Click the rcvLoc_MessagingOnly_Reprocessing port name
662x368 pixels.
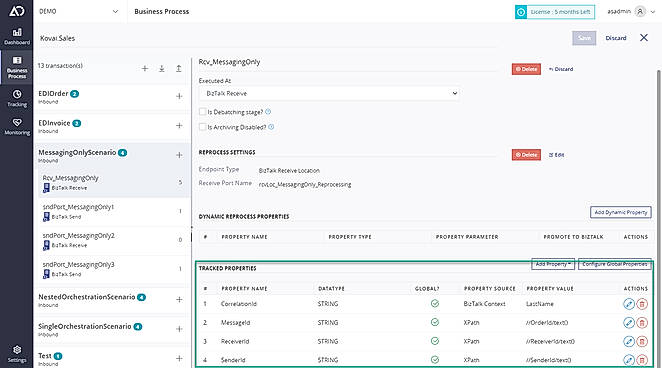click(x=305, y=184)
